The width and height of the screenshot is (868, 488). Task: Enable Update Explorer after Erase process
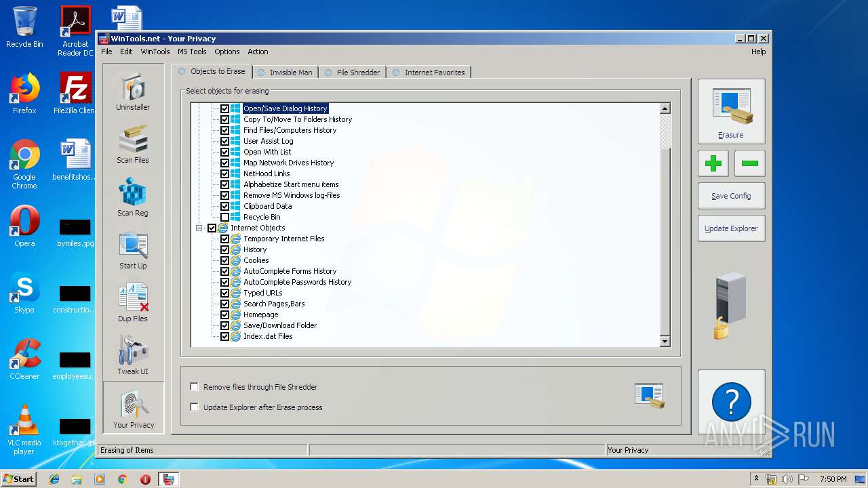[x=195, y=407]
